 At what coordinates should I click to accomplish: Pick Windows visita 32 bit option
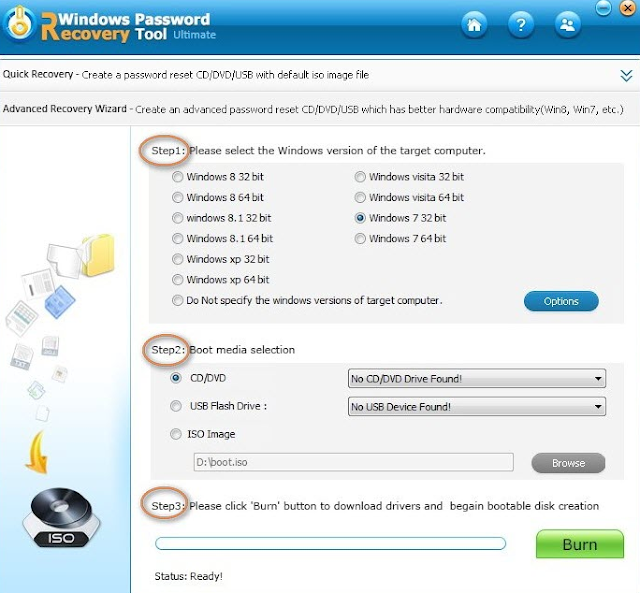[360, 177]
